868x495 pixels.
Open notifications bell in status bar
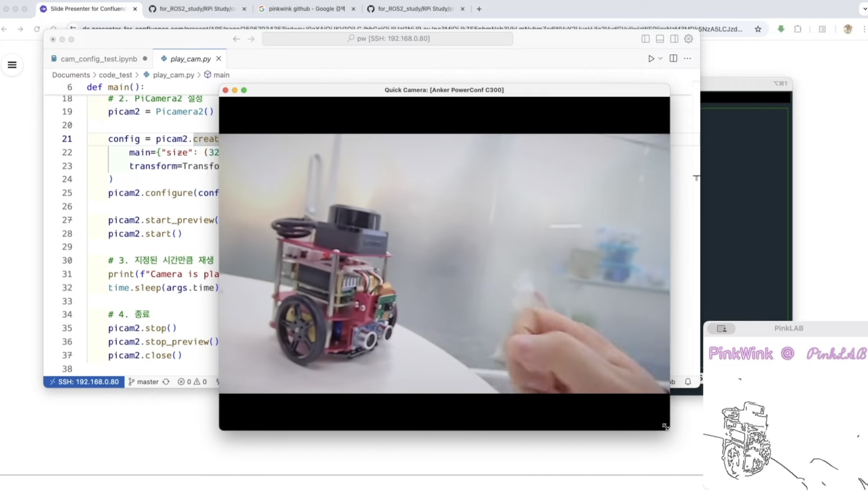[688, 381]
